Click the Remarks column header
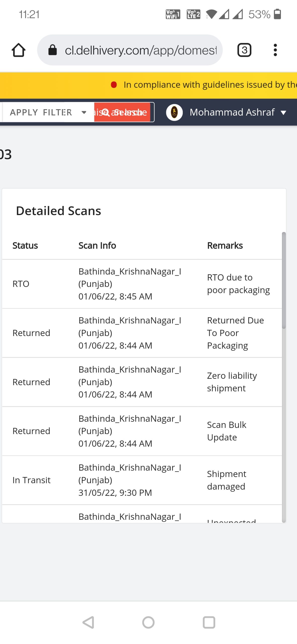297x644 pixels. tap(225, 246)
